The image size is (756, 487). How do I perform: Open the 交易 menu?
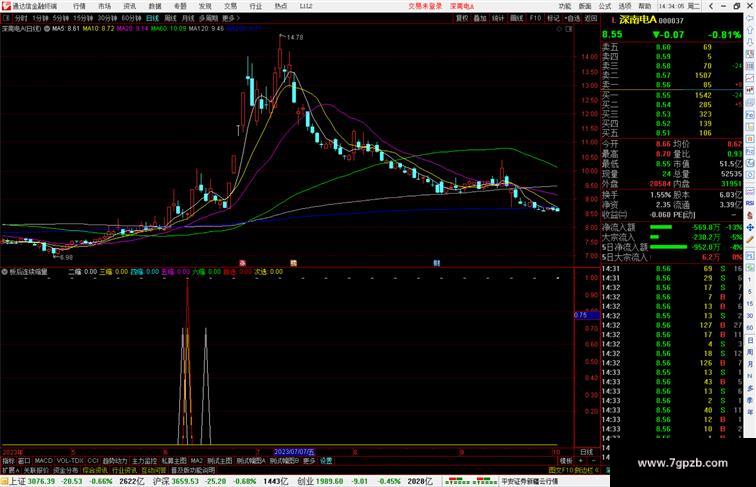230,6
